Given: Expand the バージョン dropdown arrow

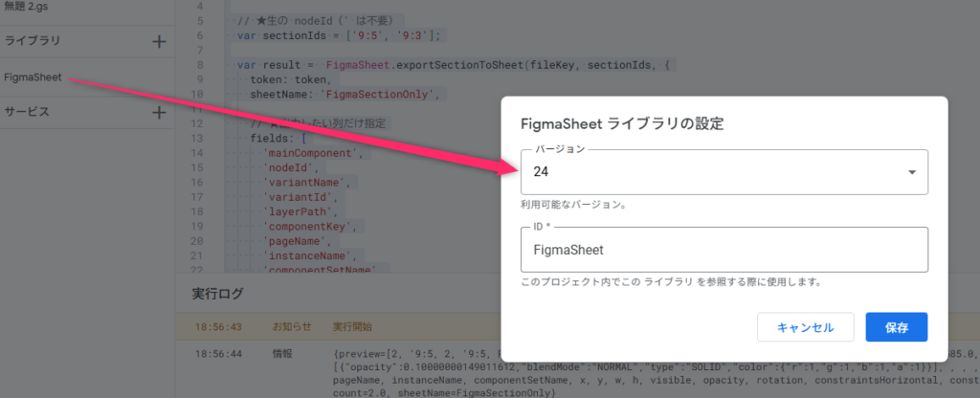Looking at the screenshot, I should [911, 172].
